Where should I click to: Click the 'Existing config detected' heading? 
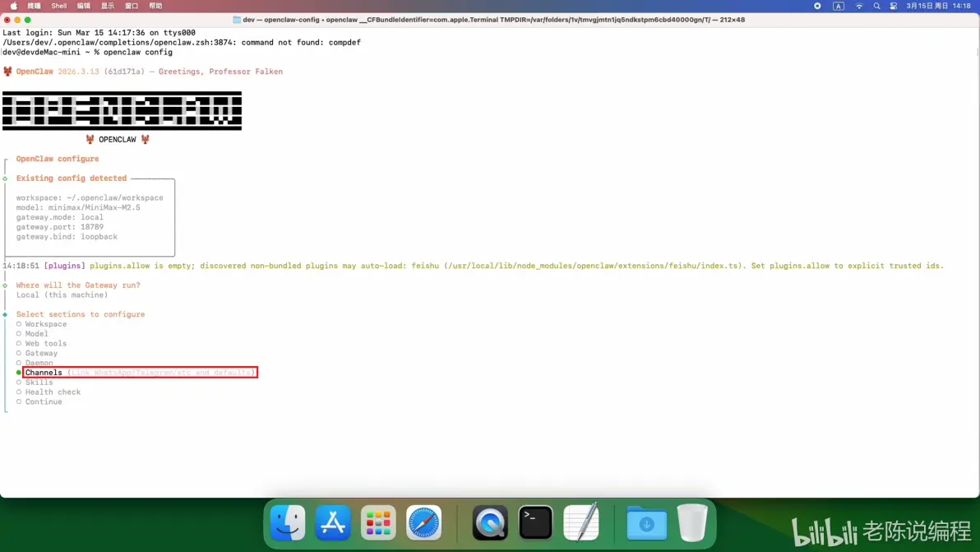[x=72, y=179]
